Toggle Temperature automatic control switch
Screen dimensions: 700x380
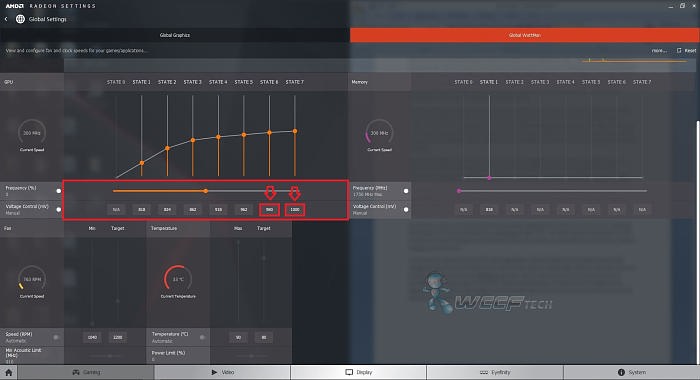[202, 337]
